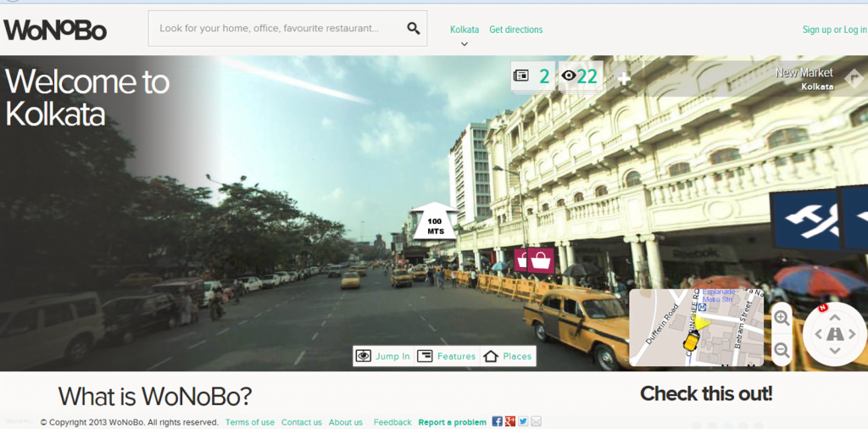Open Terms of use

click(x=250, y=422)
